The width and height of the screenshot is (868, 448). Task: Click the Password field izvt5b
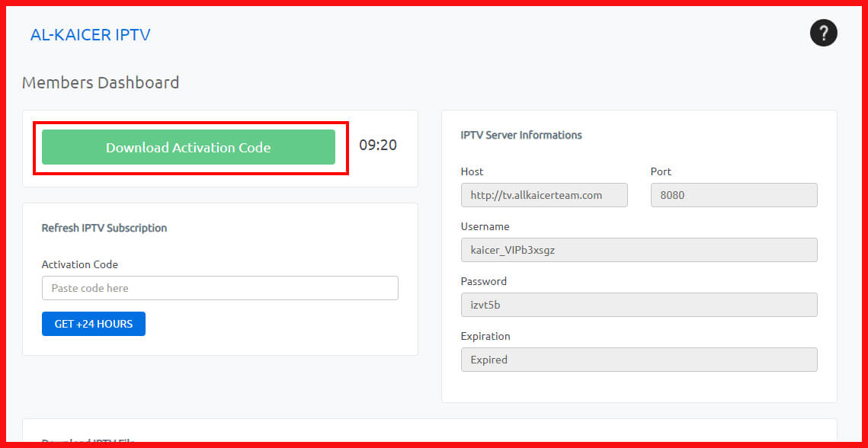coord(639,305)
